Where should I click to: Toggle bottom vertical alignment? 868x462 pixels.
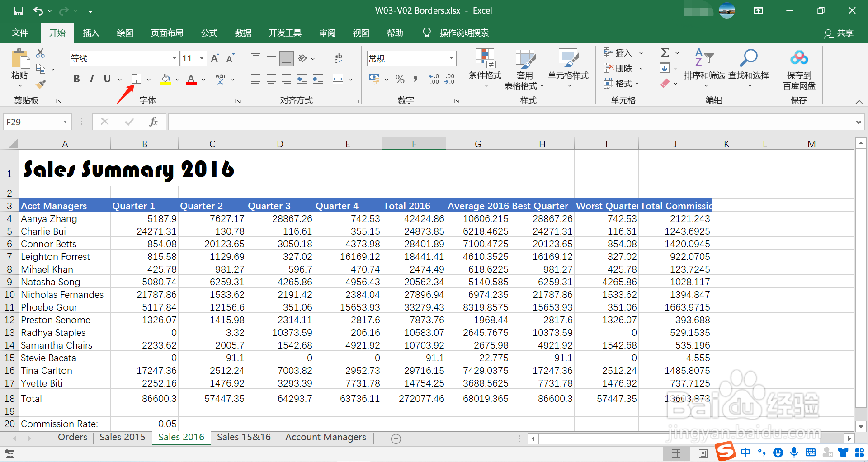(287, 58)
